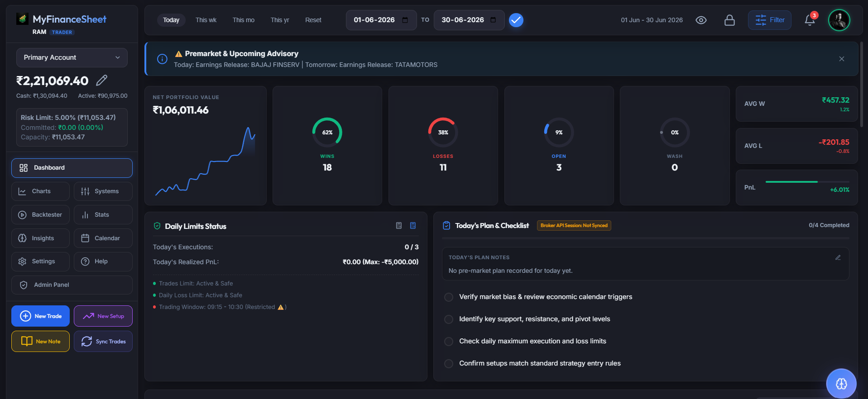Open Help

103,261
